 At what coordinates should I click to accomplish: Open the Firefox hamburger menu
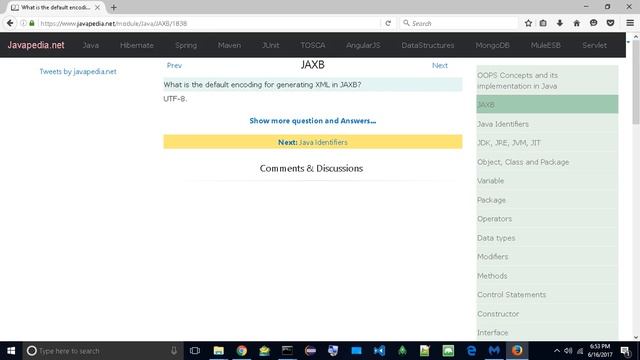[630, 23]
